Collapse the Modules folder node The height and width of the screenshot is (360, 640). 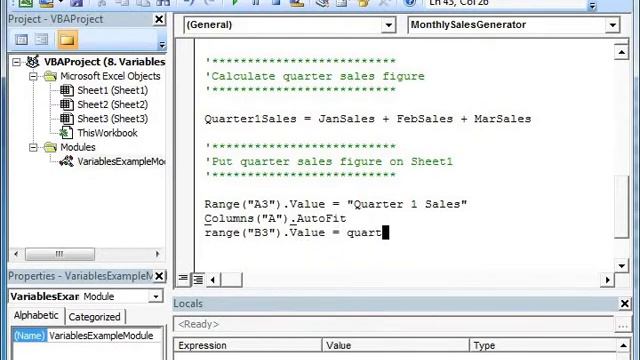pos(33,147)
